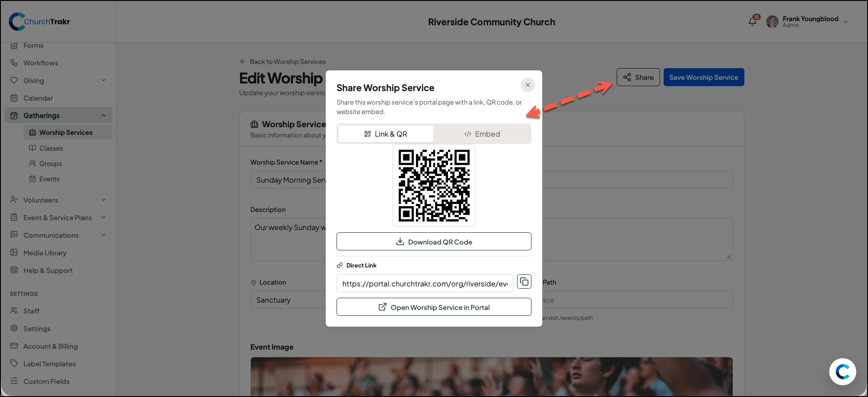Open Media Library in the sidebar
868x397 pixels.
tap(45, 253)
